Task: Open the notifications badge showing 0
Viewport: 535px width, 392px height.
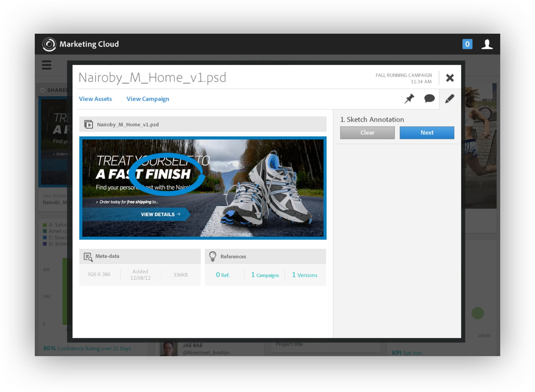Action: pos(467,44)
